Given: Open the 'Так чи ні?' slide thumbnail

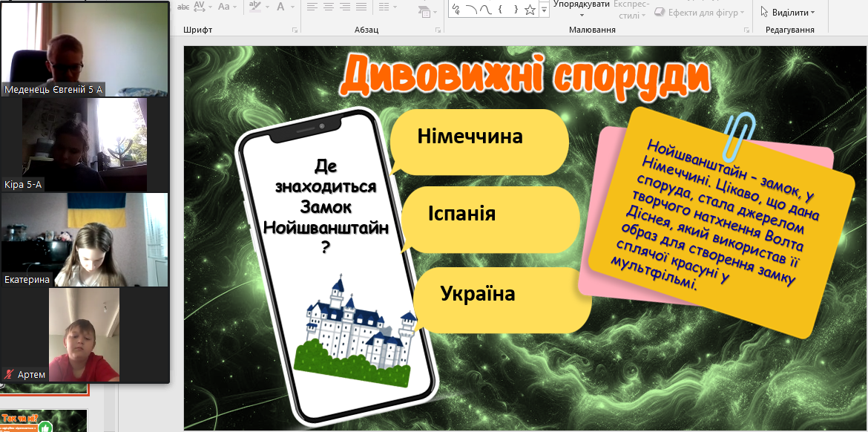Looking at the screenshot, I should (44, 420).
